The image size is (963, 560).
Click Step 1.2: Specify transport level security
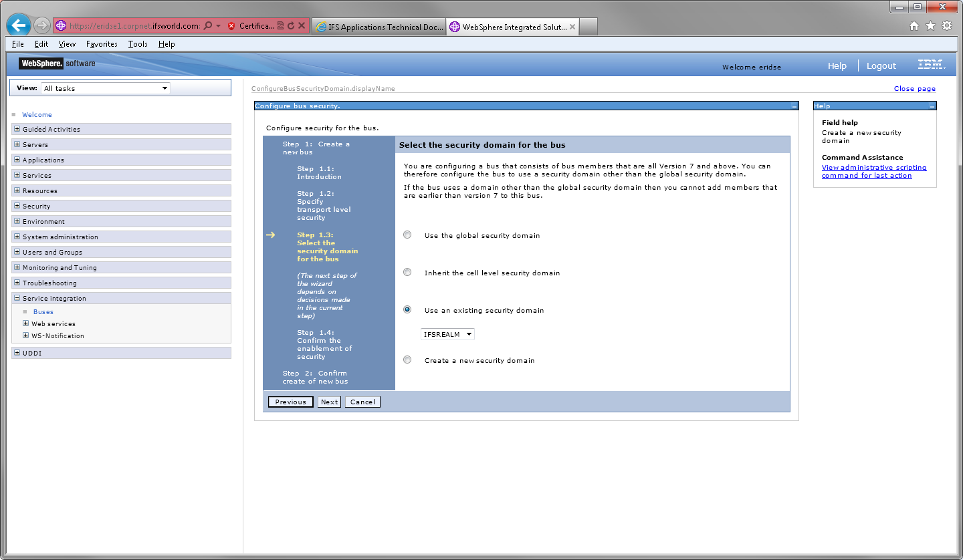(x=324, y=206)
